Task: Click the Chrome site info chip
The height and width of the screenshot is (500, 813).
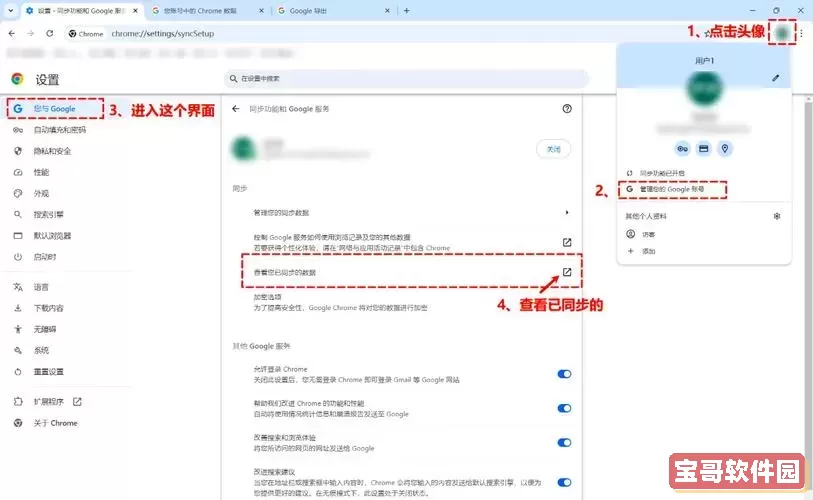Action: 86,34
